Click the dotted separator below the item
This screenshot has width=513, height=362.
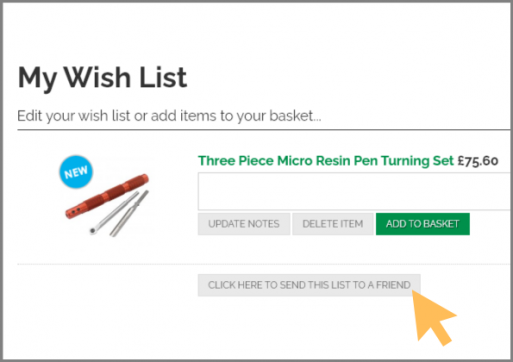pyautogui.click(x=264, y=264)
